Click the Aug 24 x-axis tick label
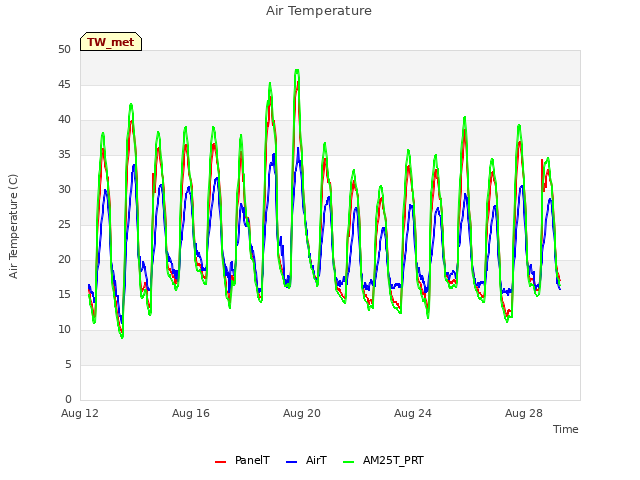The width and height of the screenshot is (640, 480). 413,413
